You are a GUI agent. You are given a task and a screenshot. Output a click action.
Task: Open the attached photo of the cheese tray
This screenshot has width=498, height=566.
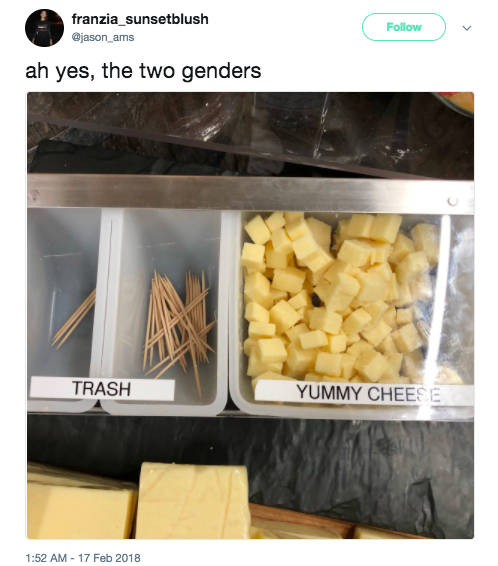pyautogui.click(x=250, y=315)
